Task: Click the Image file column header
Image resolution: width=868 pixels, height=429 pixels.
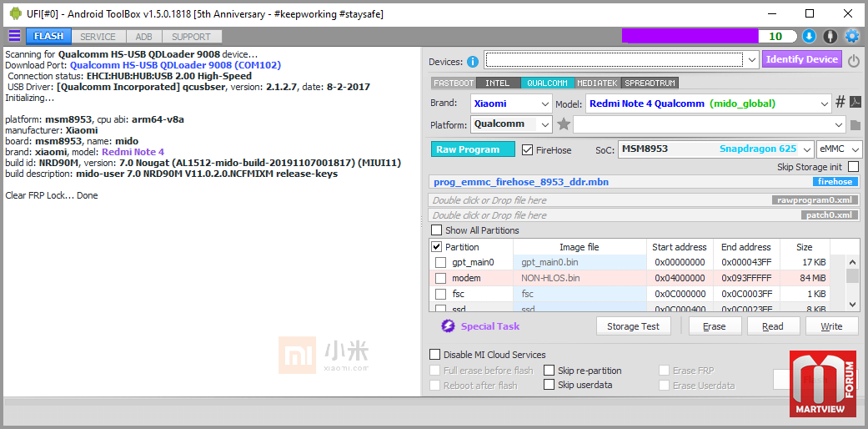Action: pyautogui.click(x=580, y=247)
